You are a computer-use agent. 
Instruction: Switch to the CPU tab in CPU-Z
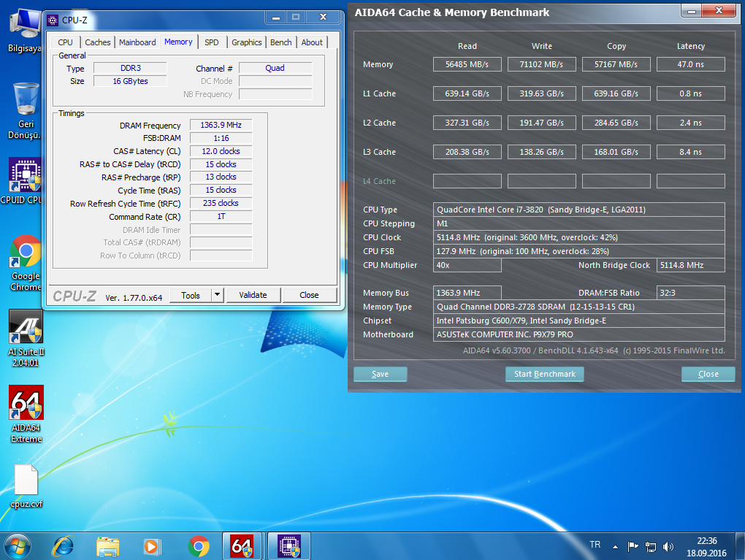(x=65, y=42)
